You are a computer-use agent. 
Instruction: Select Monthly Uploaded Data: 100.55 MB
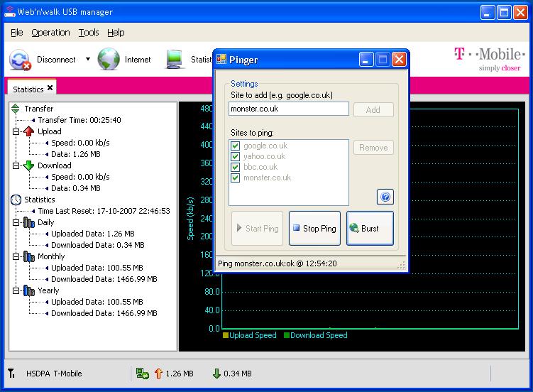coord(97,268)
